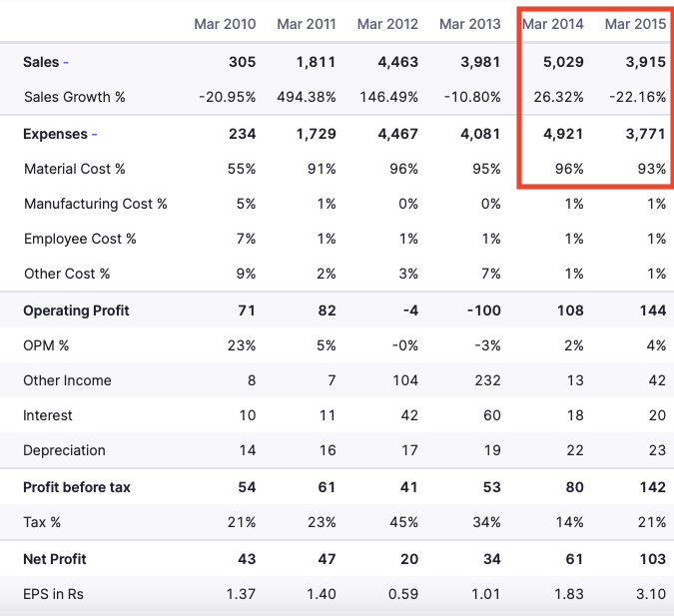Select the Other Income row label
Viewport: 674px width, 616px height.
(x=67, y=380)
